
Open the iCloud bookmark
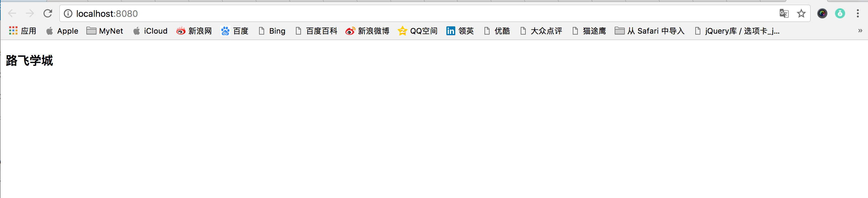[150, 31]
